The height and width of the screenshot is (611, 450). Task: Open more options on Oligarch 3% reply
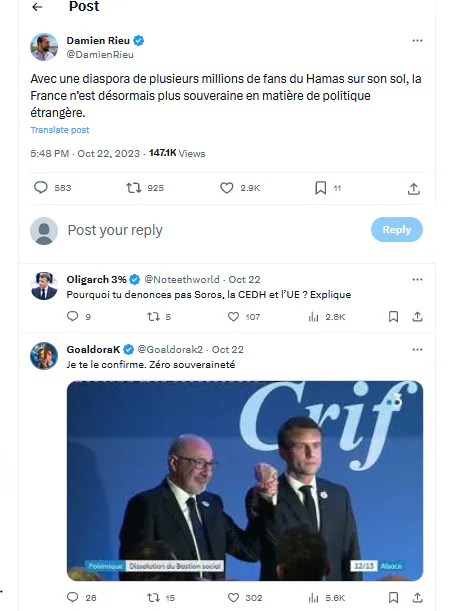(x=417, y=279)
